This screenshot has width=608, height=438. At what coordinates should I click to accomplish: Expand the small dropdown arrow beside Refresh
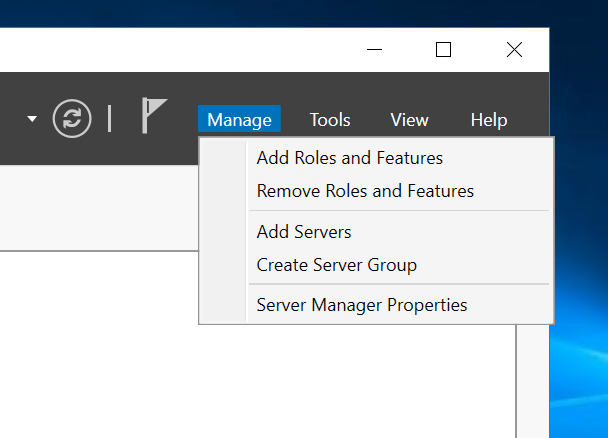click(x=32, y=119)
